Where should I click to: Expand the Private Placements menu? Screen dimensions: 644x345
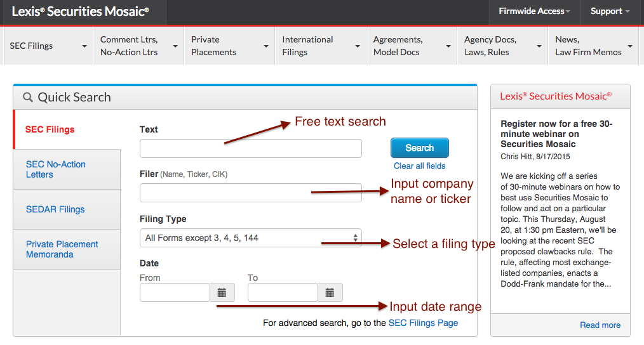point(229,46)
